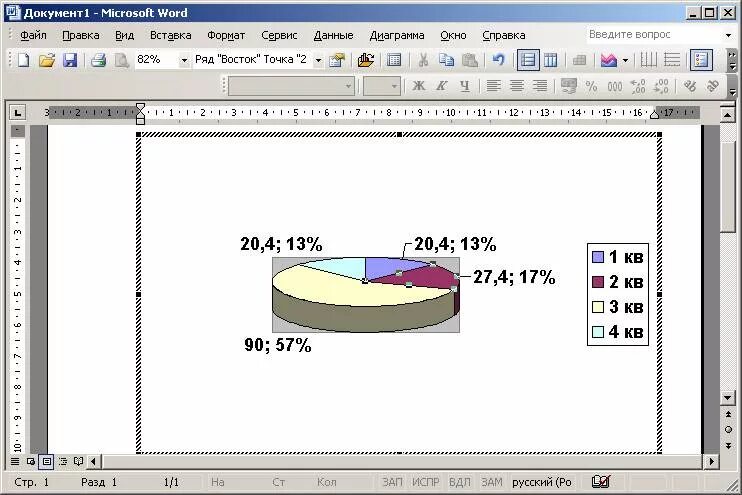The height and width of the screenshot is (495, 742).
Task: Open the Введите вопрос dropdown arrow
Action: tap(728, 35)
